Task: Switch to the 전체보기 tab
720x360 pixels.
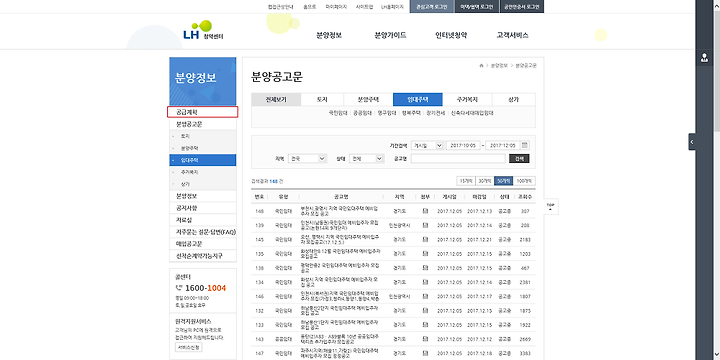Action: pos(276,100)
